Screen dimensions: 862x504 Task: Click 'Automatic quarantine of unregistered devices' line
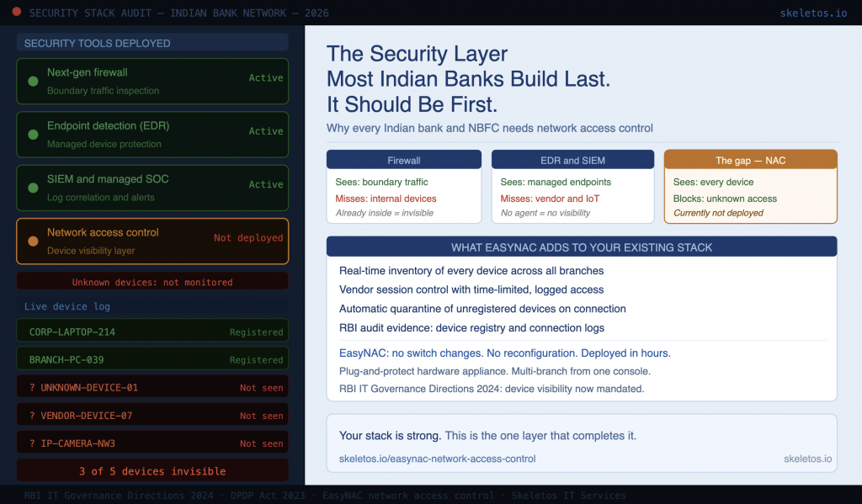(x=482, y=309)
